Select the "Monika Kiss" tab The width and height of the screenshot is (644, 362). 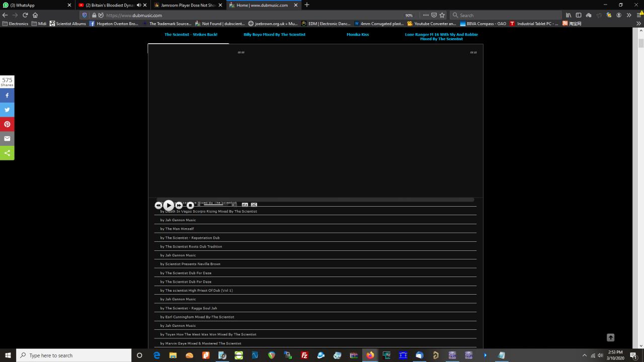click(x=358, y=35)
